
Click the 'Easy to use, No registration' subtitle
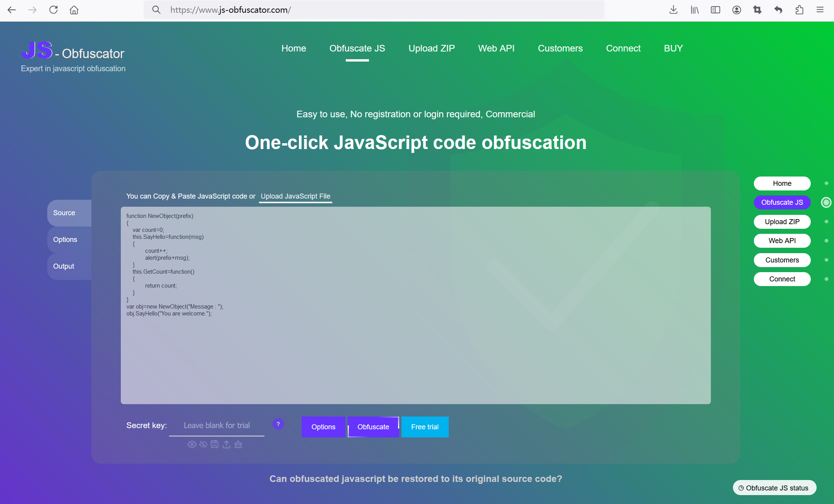tap(416, 114)
